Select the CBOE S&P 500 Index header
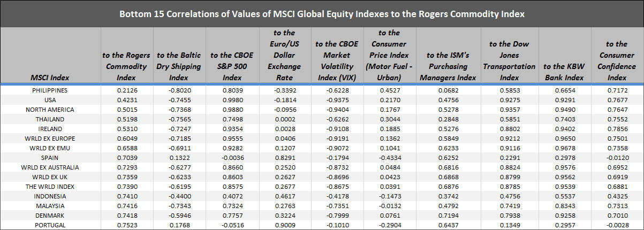 [232, 66]
